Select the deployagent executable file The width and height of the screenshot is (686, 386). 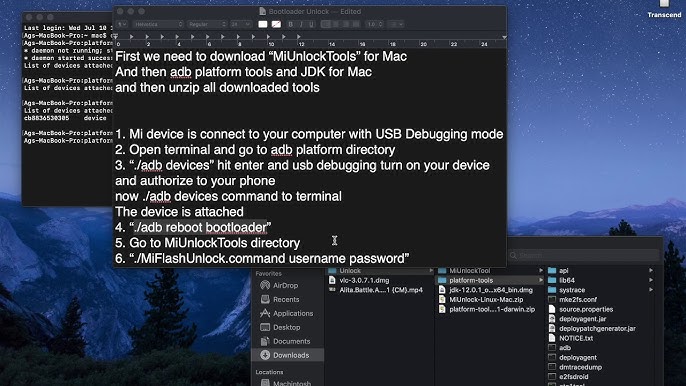pyautogui.click(x=578, y=358)
